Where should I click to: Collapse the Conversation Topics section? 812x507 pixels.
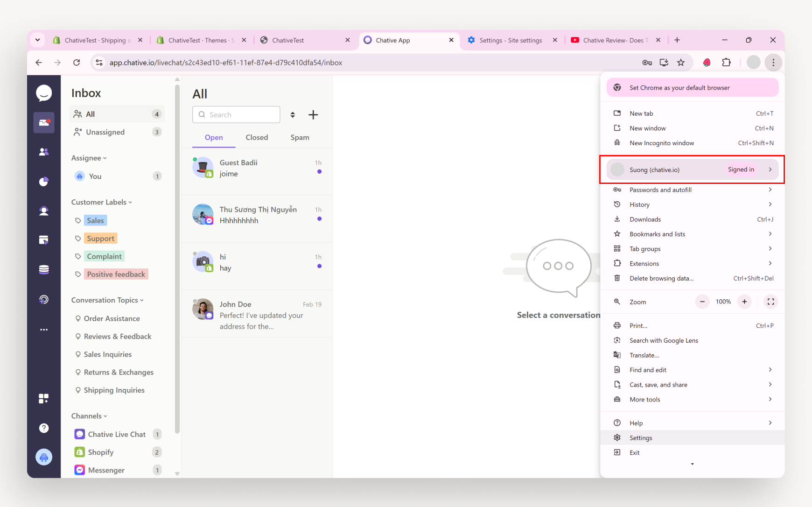[x=107, y=300]
